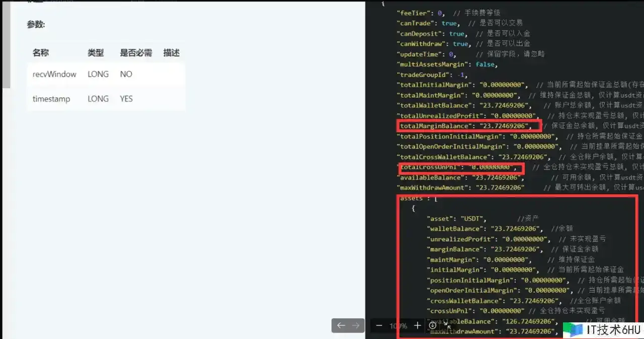The width and height of the screenshot is (644, 339).
Task: Click the IT技术6HU watermark logo
Action: tap(603, 329)
